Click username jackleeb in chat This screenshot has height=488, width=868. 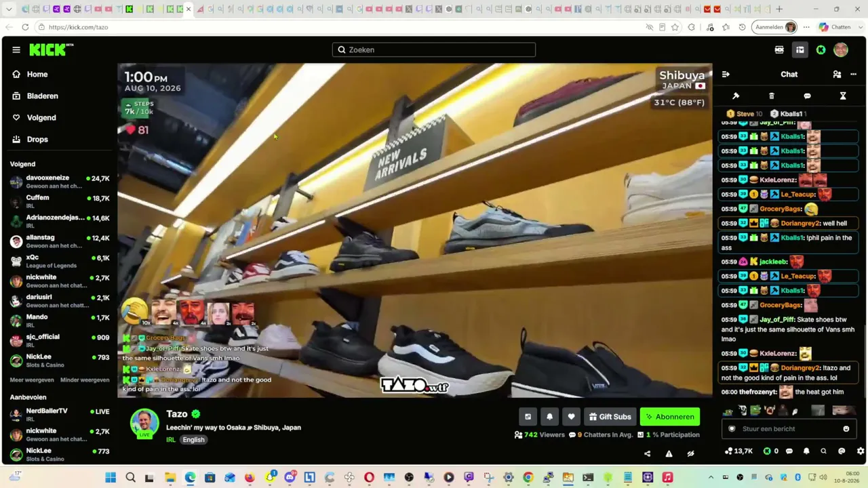(x=772, y=262)
